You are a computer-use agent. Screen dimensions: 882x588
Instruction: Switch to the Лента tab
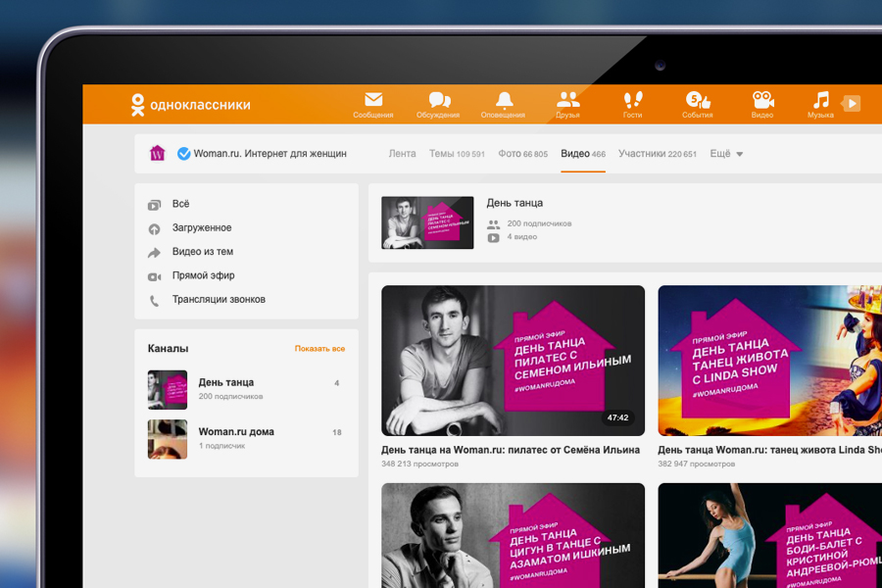click(x=402, y=154)
